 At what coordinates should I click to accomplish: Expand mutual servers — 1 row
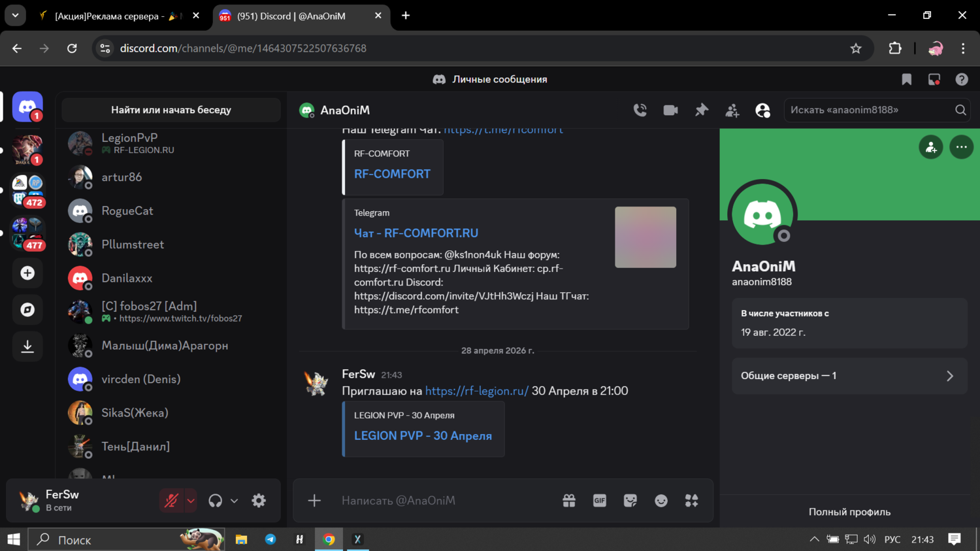click(x=849, y=376)
